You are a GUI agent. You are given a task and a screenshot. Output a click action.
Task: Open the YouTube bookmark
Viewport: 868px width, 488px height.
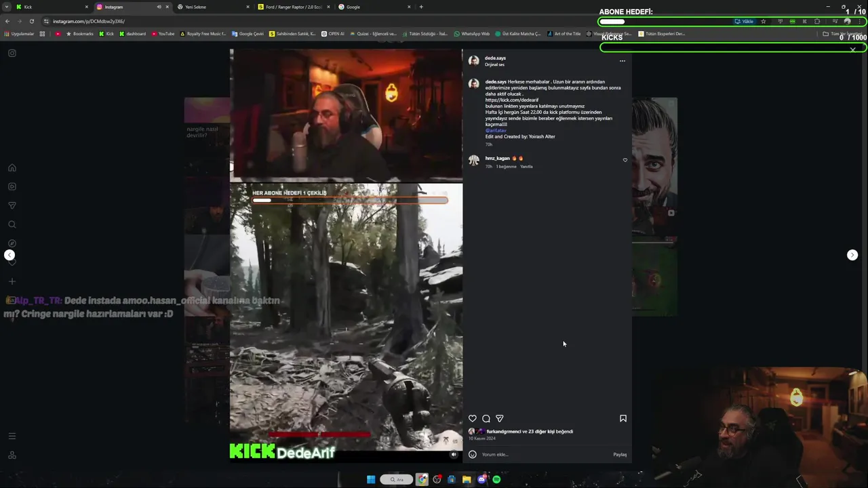163,34
